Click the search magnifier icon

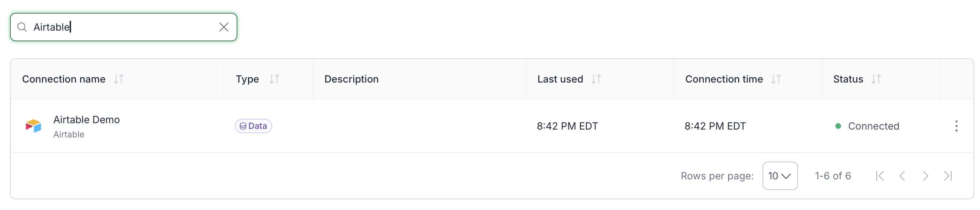22,27
